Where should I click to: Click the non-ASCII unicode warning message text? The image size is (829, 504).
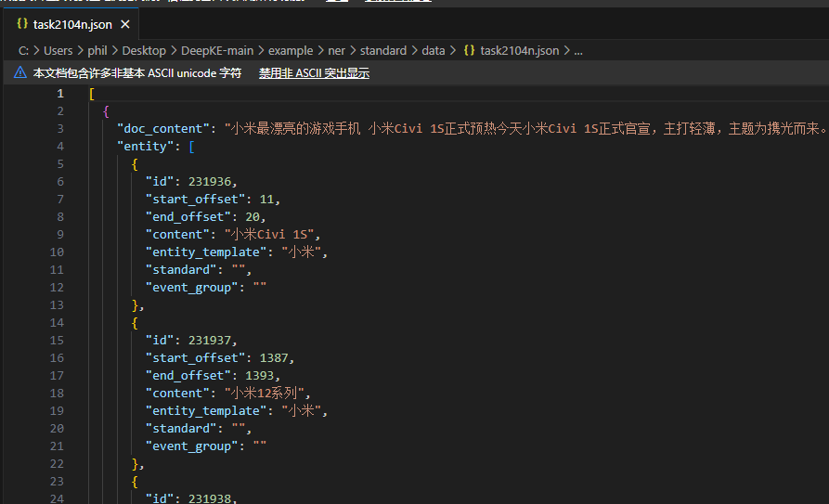(137, 73)
